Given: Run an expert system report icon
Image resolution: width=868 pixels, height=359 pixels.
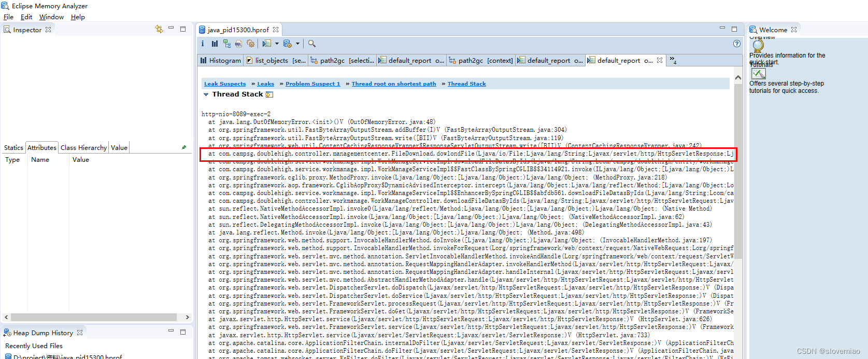Looking at the screenshot, I should (267, 44).
